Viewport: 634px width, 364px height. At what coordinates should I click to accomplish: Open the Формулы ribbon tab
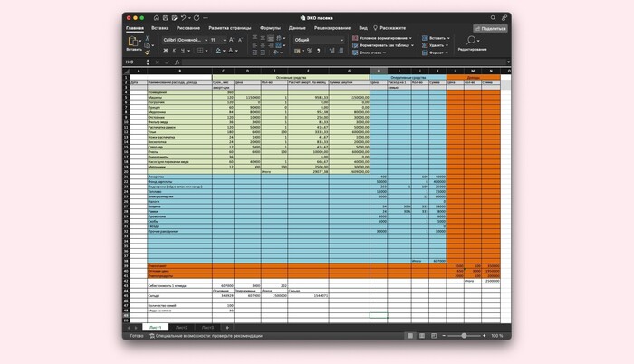click(270, 28)
